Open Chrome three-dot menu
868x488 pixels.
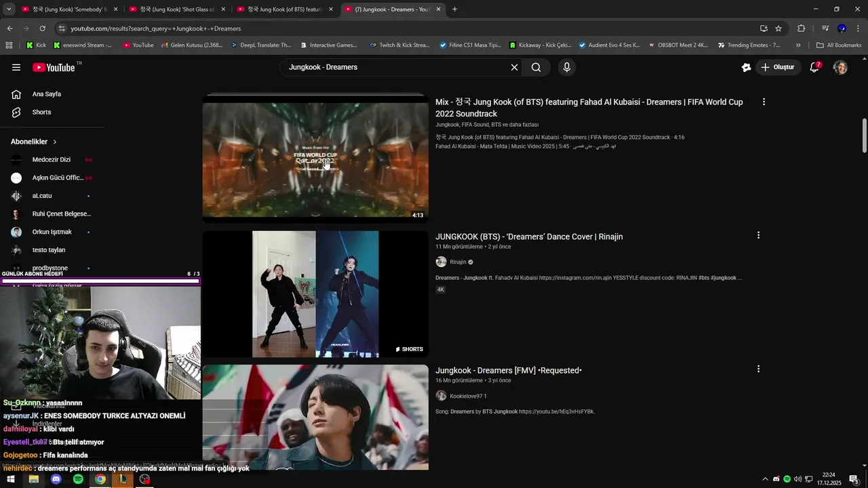tap(859, 28)
